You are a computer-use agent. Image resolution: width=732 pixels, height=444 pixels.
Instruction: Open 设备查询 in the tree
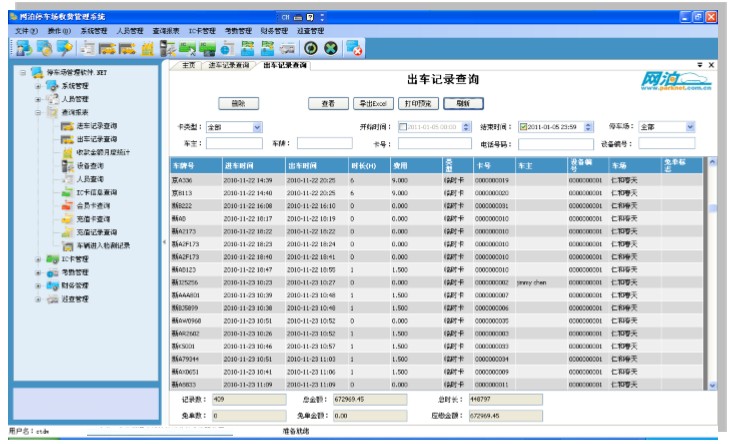(x=90, y=166)
